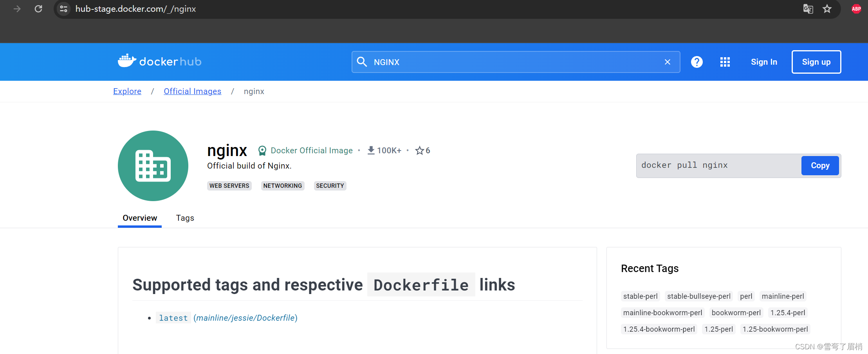868x354 pixels.
Task: Switch to the Tags tab
Action: point(185,218)
